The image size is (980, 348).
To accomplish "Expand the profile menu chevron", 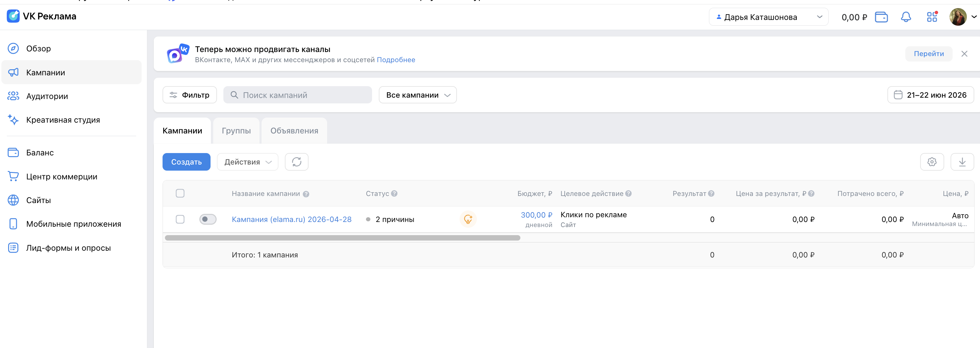I will tap(974, 17).
